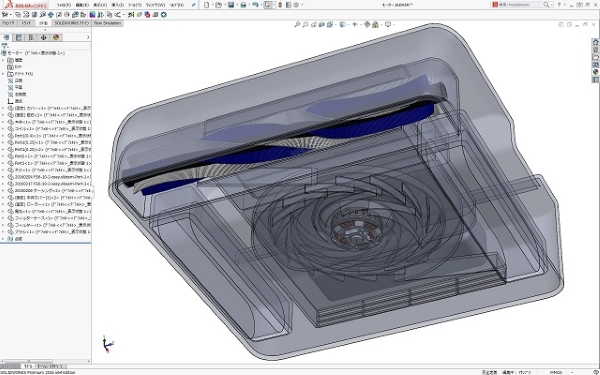Viewport: 600px width, 375px height.
Task: Switch to the Flow Simulation tab
Action: click(107, 23)
